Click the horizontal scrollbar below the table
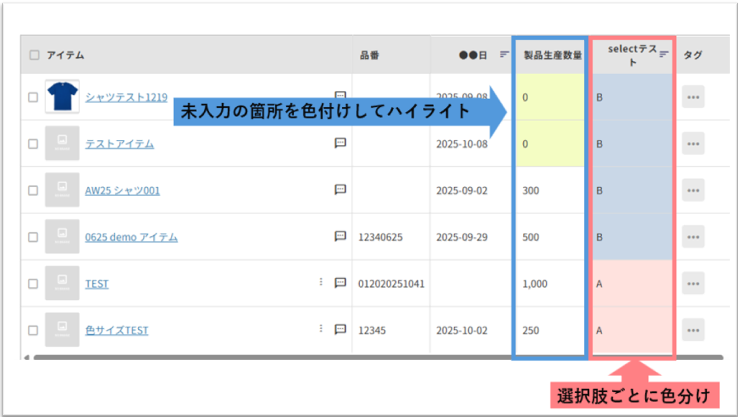 (x=300, y=356)
